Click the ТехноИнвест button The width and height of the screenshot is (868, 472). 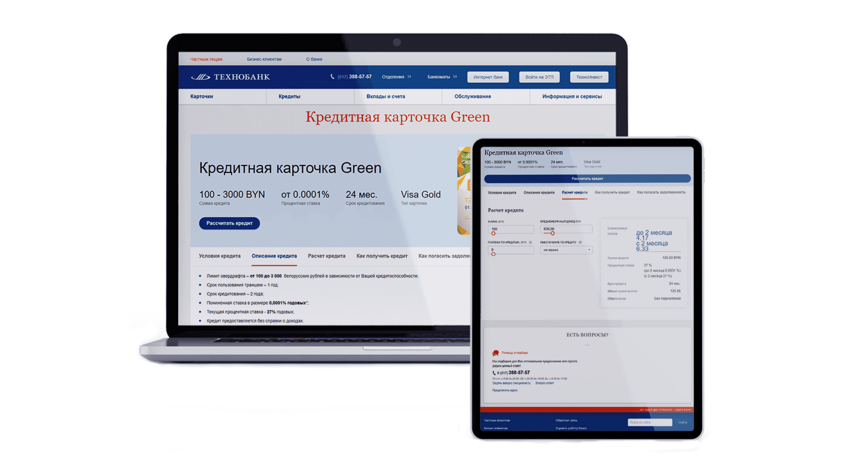click(589, 77)
